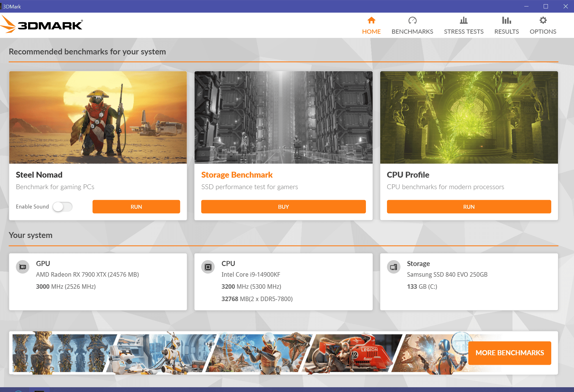Click the Home house icon
The image size is (574, 392).
(x=371, y=20)
